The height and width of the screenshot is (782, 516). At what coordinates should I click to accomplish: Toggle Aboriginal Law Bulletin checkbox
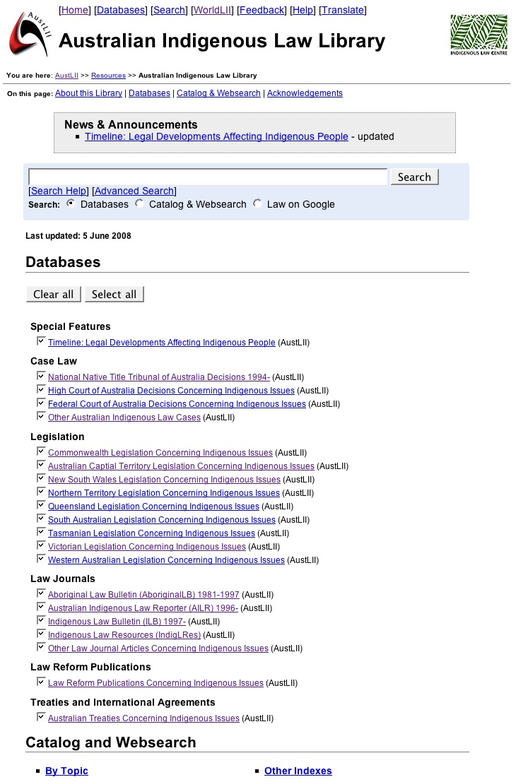point(41,593)
